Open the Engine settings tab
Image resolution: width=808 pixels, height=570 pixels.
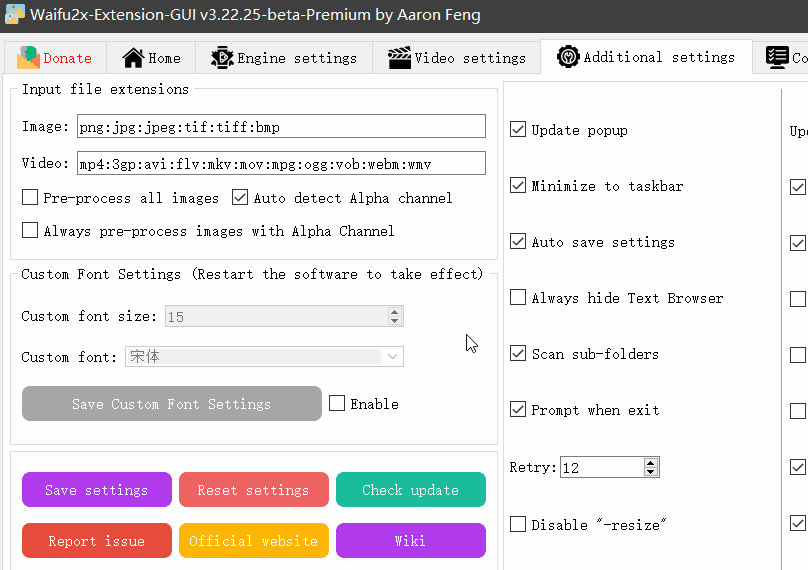pos(284,58)
